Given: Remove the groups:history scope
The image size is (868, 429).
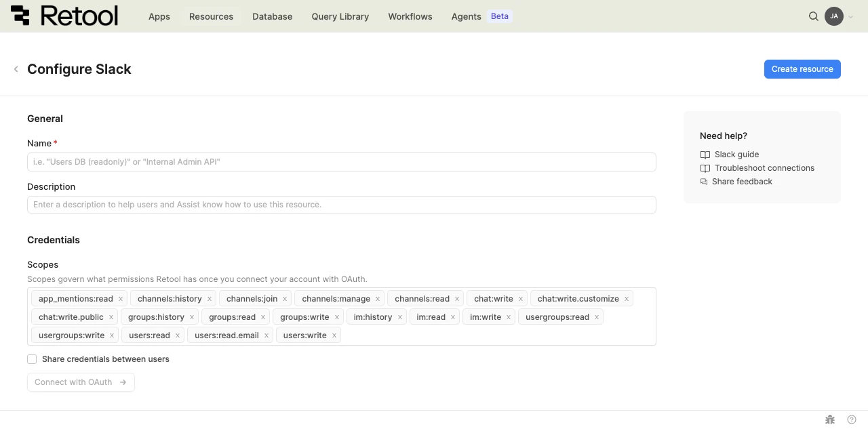Looking at the screenshot, I should click(x=192, y=317).
